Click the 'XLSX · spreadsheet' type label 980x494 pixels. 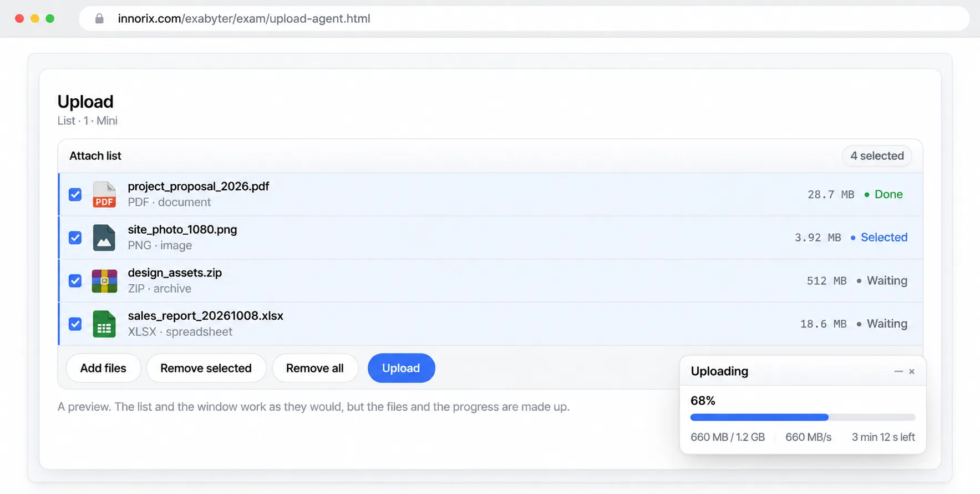(x=180, y=332)
